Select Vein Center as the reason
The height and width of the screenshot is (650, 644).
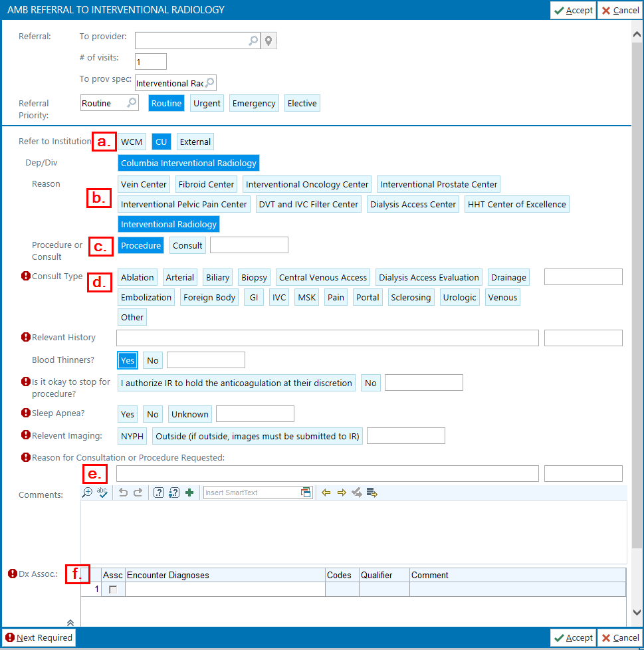(x=144, y=184)
